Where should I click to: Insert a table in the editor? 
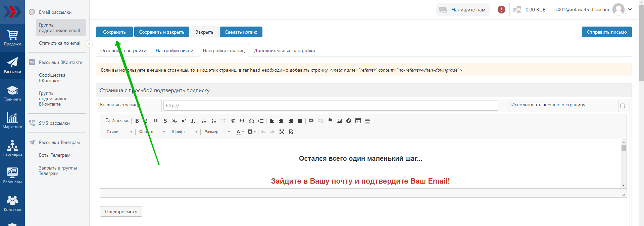pos(358,121)
